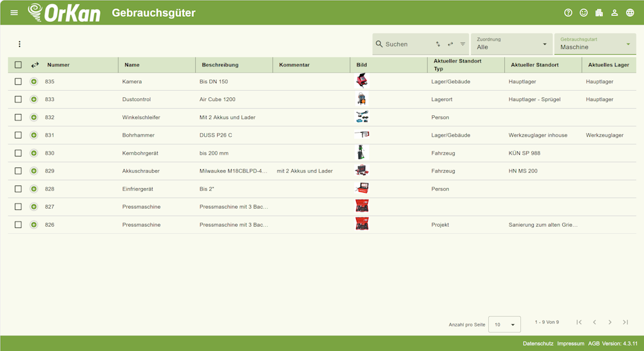Select the checkbox for Pressmaschine row 826
644x351 pixels.
(x=18, y=225)
